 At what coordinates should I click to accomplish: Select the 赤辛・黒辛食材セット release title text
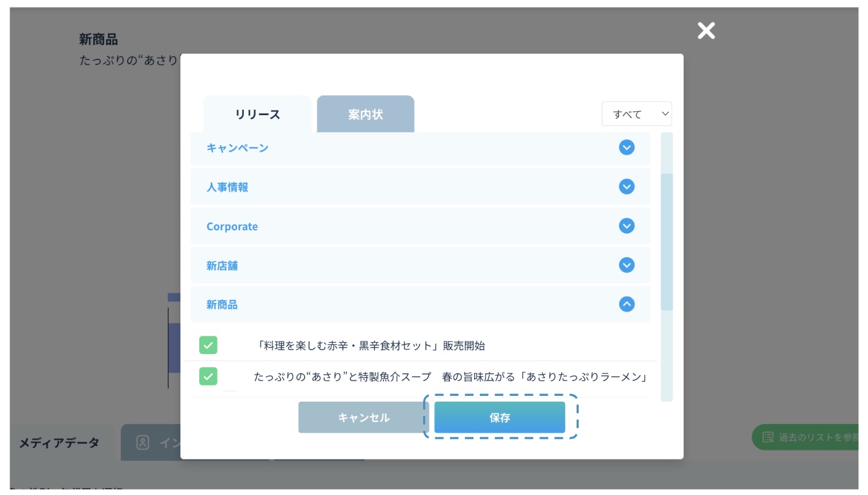click(x=371, y=346)
